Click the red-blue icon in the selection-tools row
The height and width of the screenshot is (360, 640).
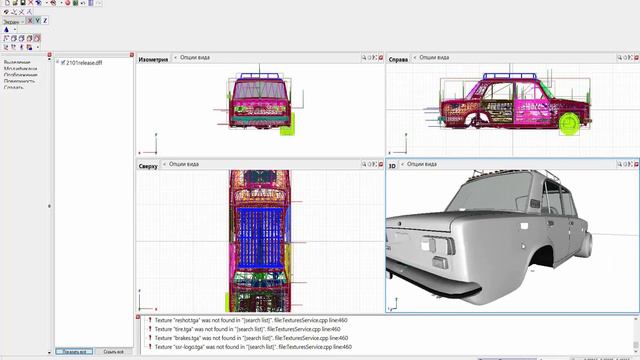coord(29,47)
